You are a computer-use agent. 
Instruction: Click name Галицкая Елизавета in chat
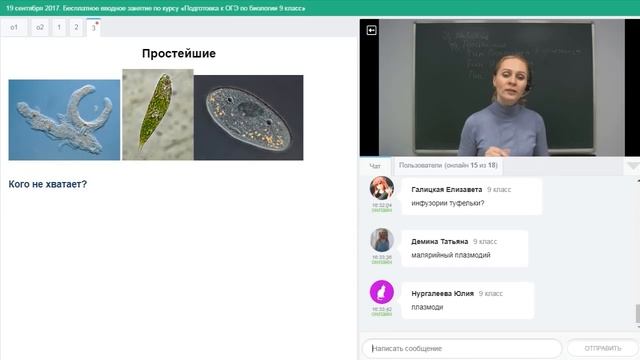pos(447,189)
